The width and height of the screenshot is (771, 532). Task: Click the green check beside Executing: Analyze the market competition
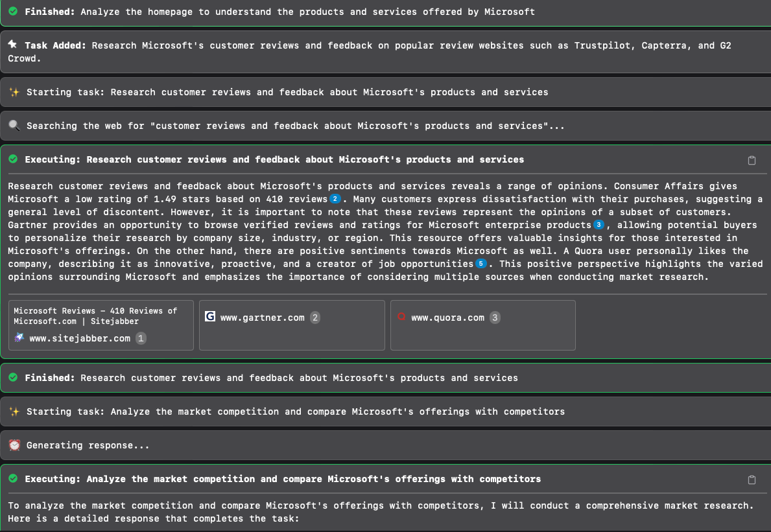[13, 478]
